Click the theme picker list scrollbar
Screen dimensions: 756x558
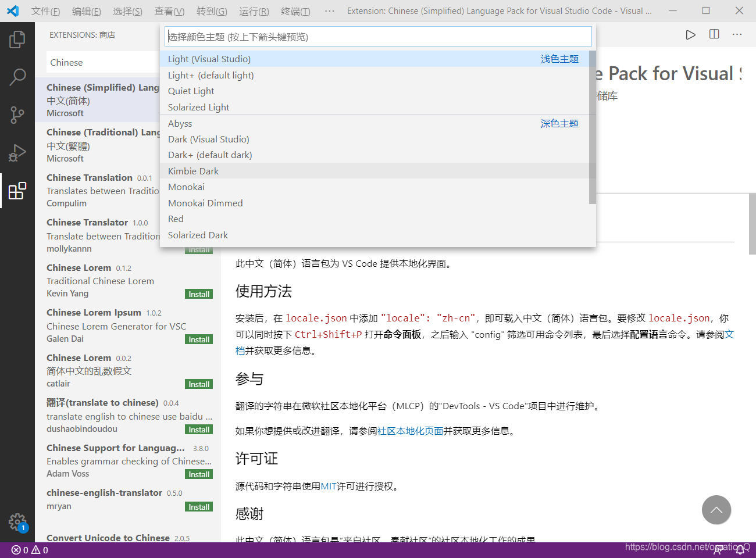(x=593, y=127)
